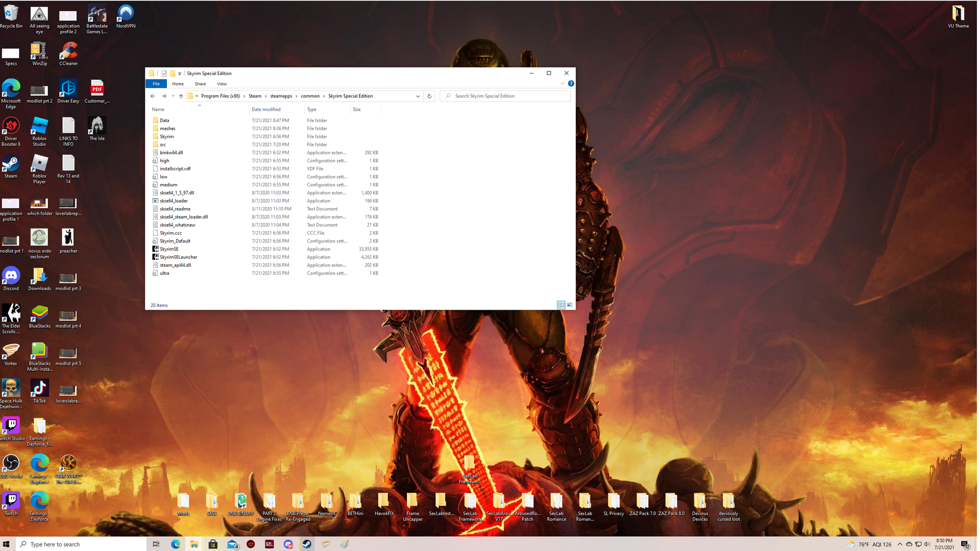Open the View ribbon tab
Image resolution: width=980 pixels, height=551 pixels.
(222, 84)
